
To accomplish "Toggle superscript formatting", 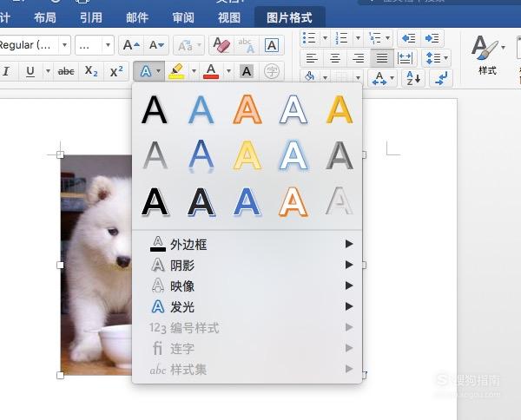I will coord(116,71).
